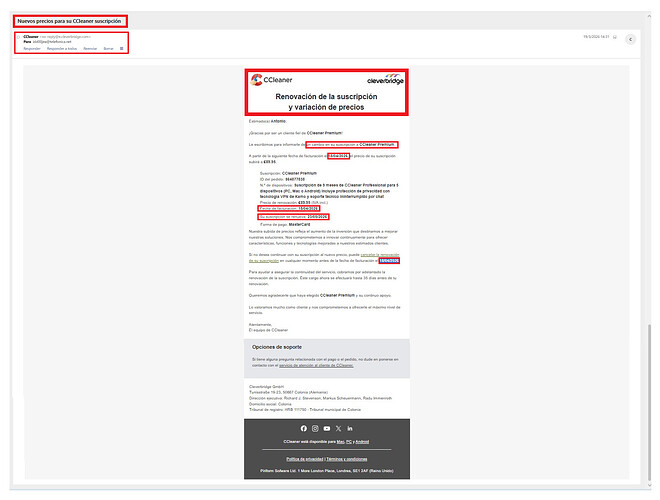The image size is (660, 500).
Task: Click the Mac download link in footer
Action: click(x=338, y=440)
